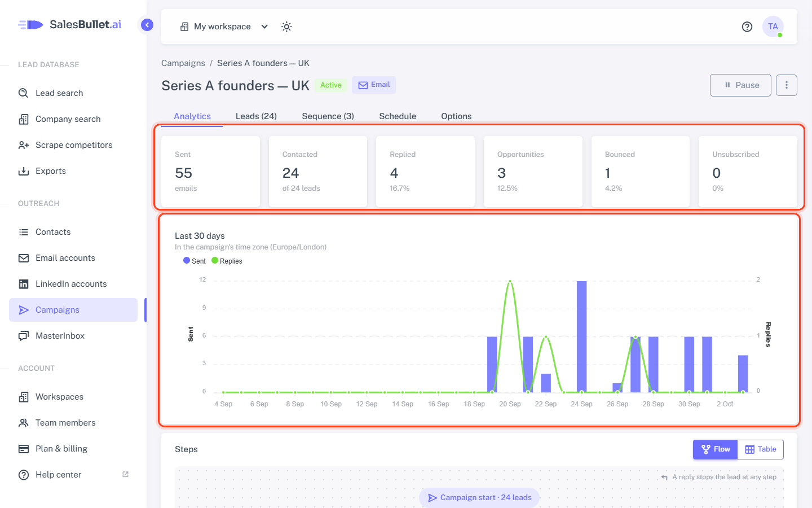
Task: Click the Email channel badge
Action: click(374, 85)
